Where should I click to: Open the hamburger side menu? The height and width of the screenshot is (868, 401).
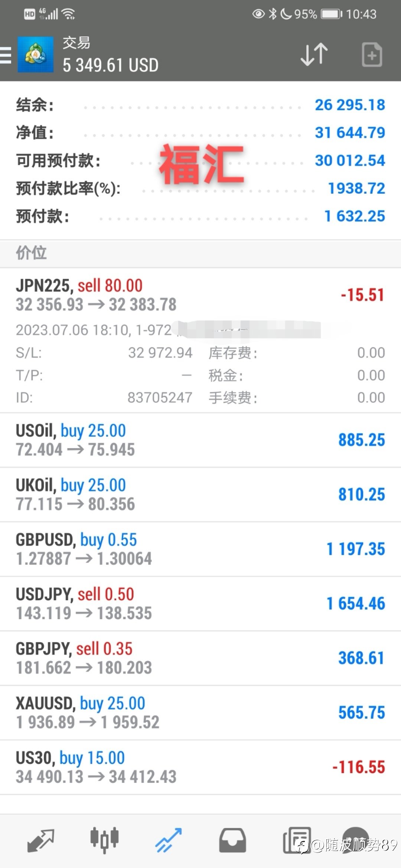(x=5, y=55)
